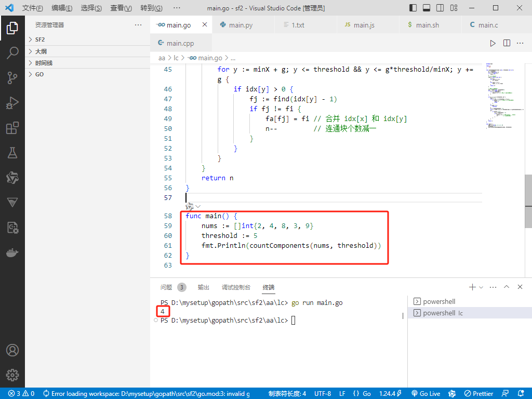This screenshot has width=532, height=399.
Task: Toggle bottom panel layout icon
Action: (427, 8)
